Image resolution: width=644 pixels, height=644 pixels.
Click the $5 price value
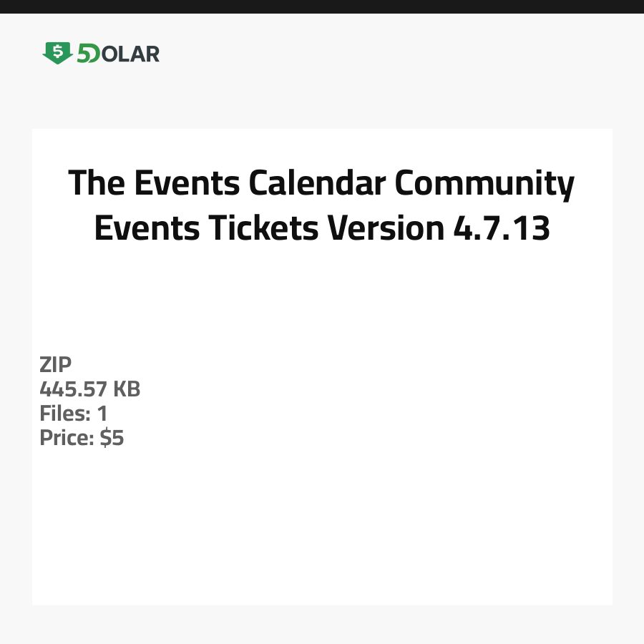[x=112, y=438]
